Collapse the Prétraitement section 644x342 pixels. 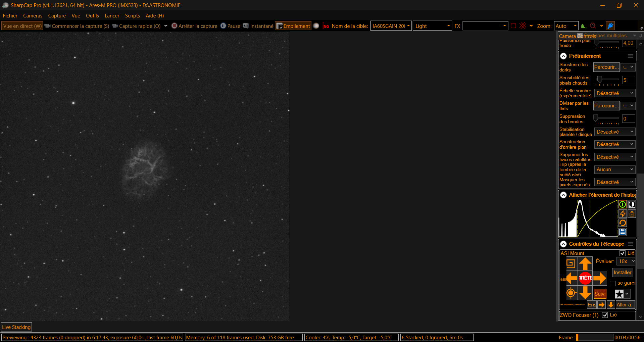pyautogui.click(x=563, y=56)
